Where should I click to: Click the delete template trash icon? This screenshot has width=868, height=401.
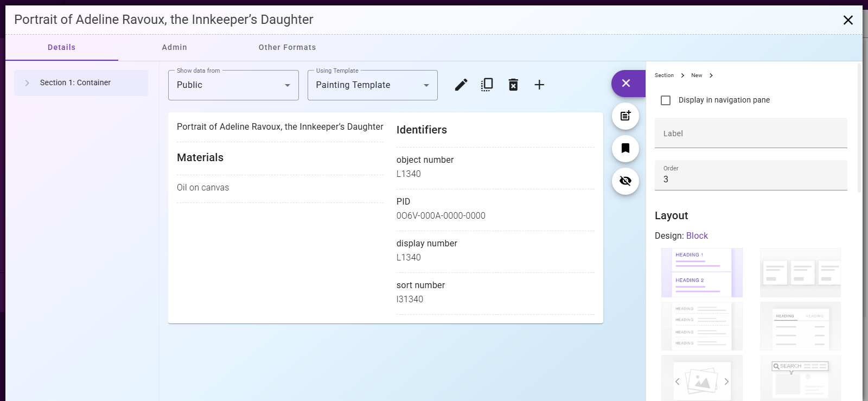(x=513, y=85)
